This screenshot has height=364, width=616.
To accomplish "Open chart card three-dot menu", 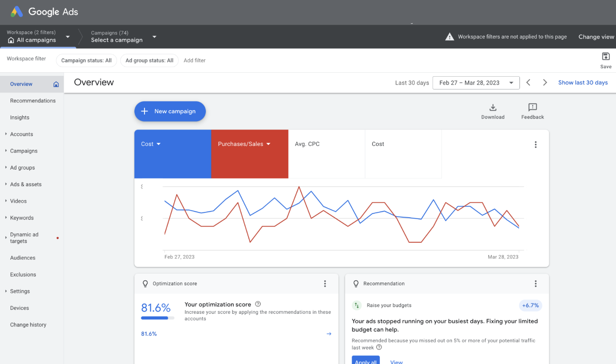I will coord(535,145).
